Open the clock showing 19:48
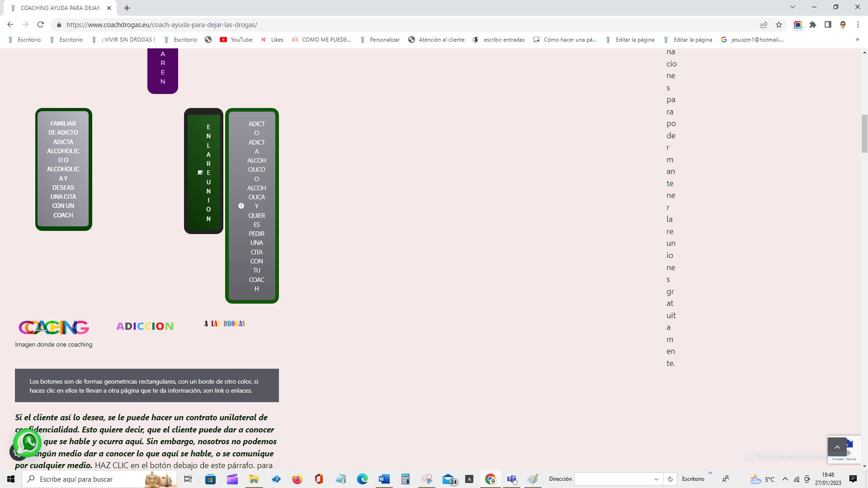The width and height of the screenshot is (868, 488). click(828, 479)
